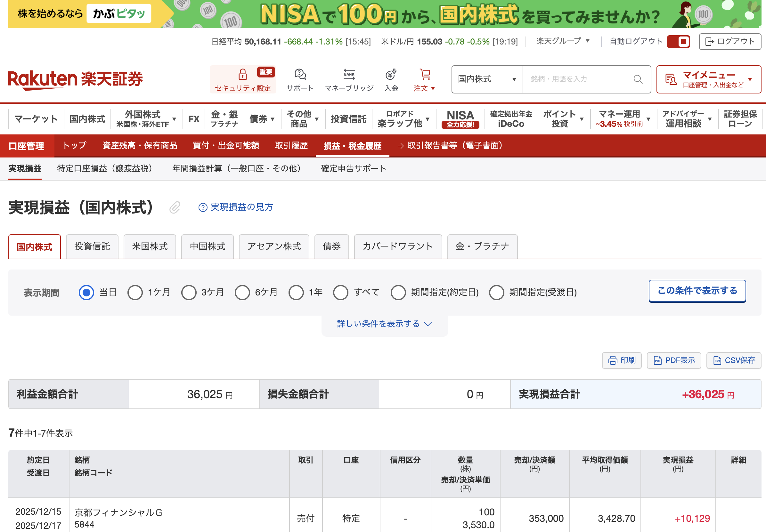Toggle the auto logout switch
Screen dimensions: 766x532
[678, 42]
